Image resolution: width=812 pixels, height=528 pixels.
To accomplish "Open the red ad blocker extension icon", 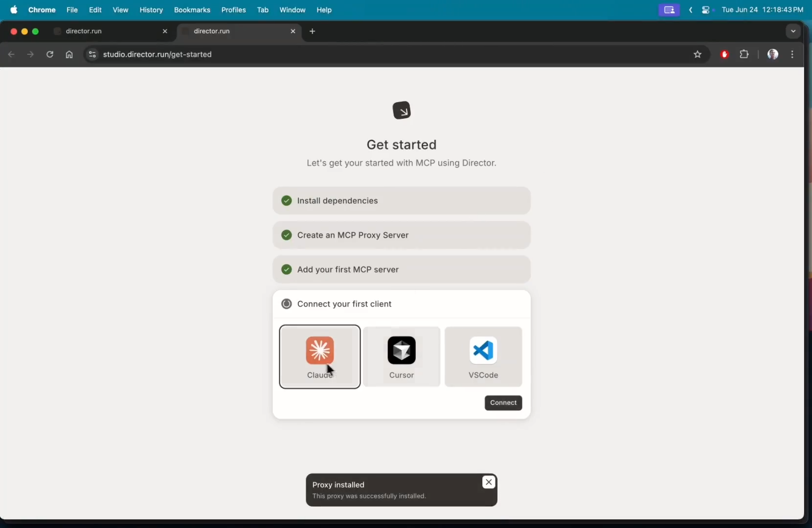I will pyautogui.click(x=725, y=55).
